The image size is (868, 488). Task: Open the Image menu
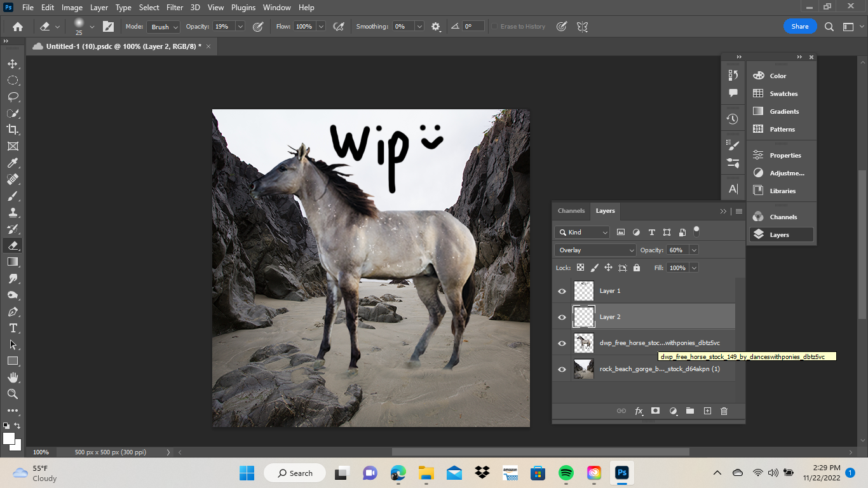pyautogui.click(x=72, y=8)
